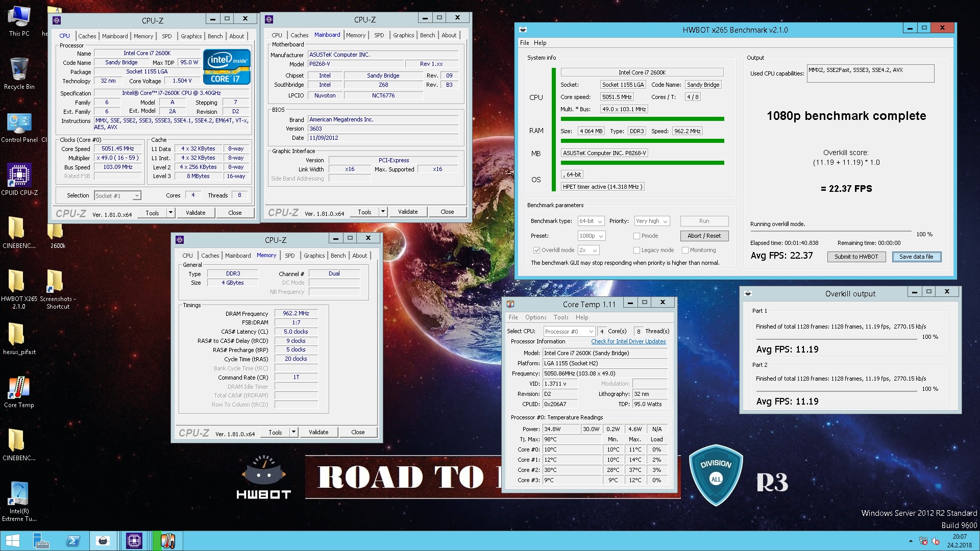Open the CPU-Z Socket #1 selection dropdown
This screenshot has height=551, width=980.
click(x=117, y=196)
